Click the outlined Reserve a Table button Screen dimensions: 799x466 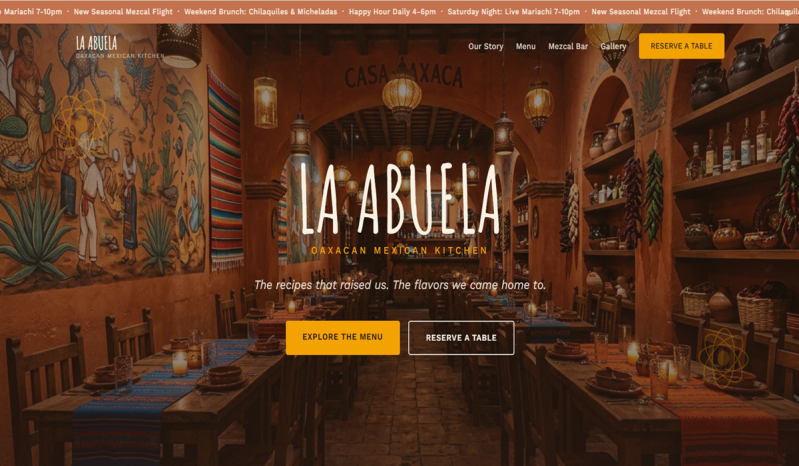(x=461, y=338)
